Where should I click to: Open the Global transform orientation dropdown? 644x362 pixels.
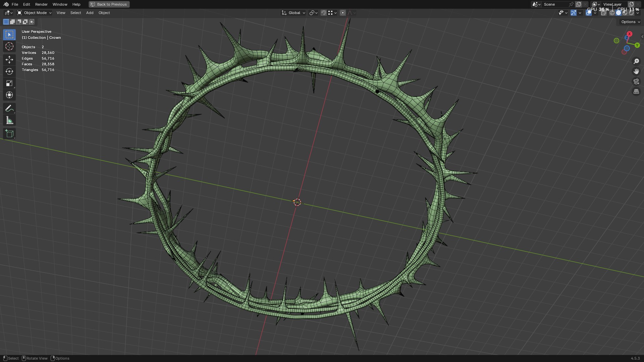tap(293, 13)
